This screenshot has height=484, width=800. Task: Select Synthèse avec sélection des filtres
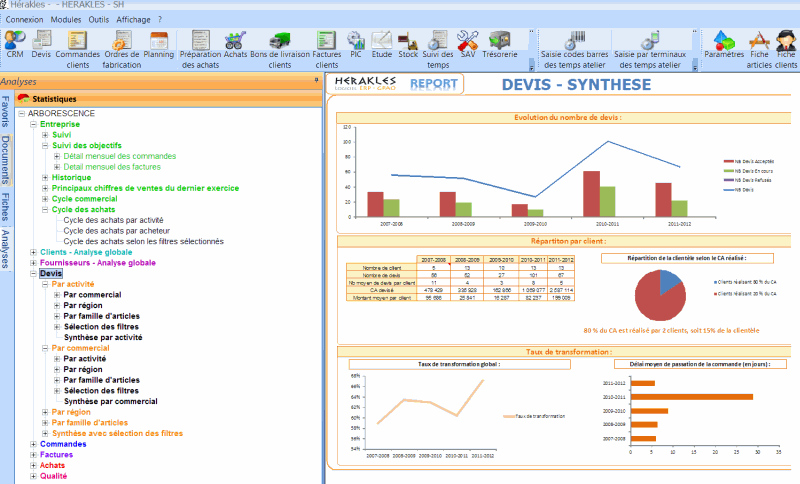click(x=117, y=433)
